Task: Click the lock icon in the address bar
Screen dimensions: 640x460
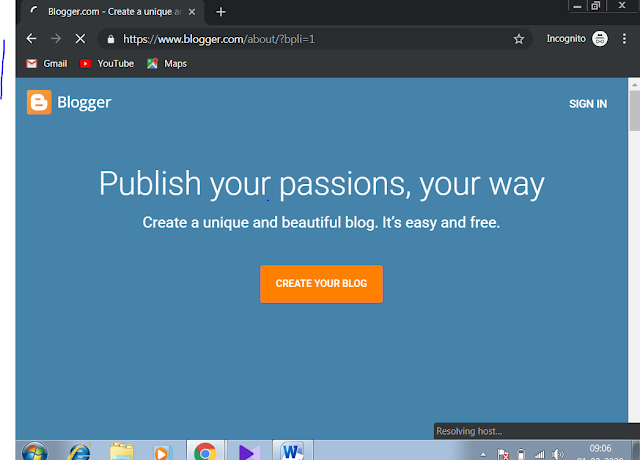Action: (111, 39)
